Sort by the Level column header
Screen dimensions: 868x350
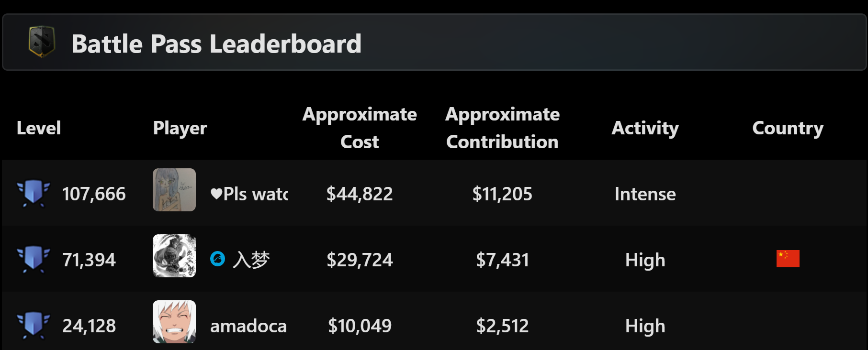[x=39, y=128]
